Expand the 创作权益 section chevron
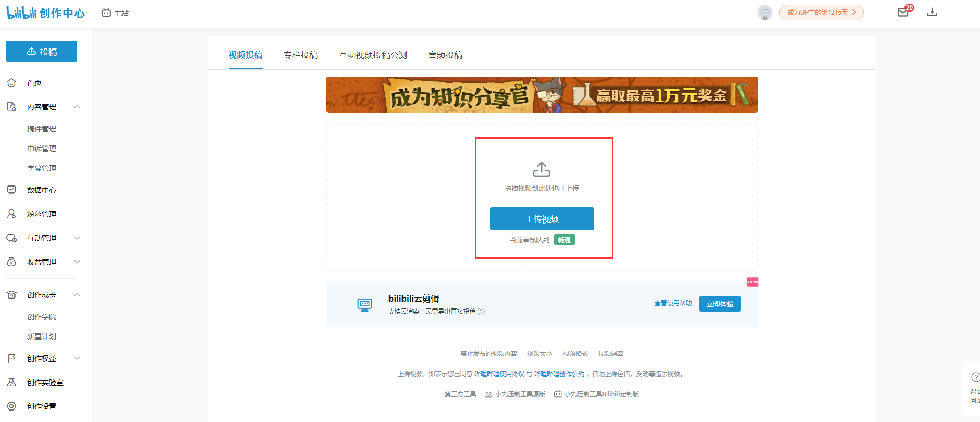Viewport: 980px width, 422px height. pyautogui.click(x=77, y=358)
